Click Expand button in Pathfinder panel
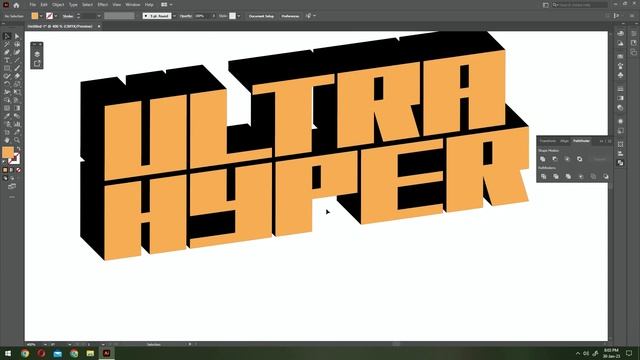The height and width of the screenshot is (360, 640). click(x=600, y=159)
